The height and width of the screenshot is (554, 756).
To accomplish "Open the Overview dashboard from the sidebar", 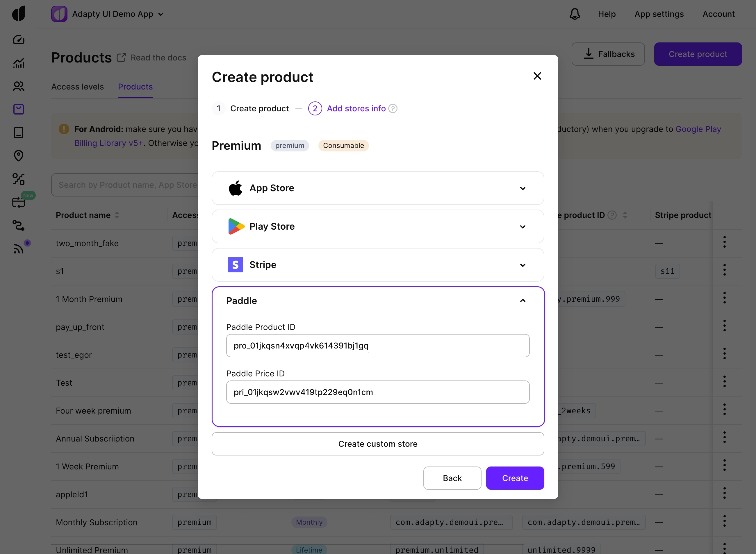I will click(x=19, y=40).
